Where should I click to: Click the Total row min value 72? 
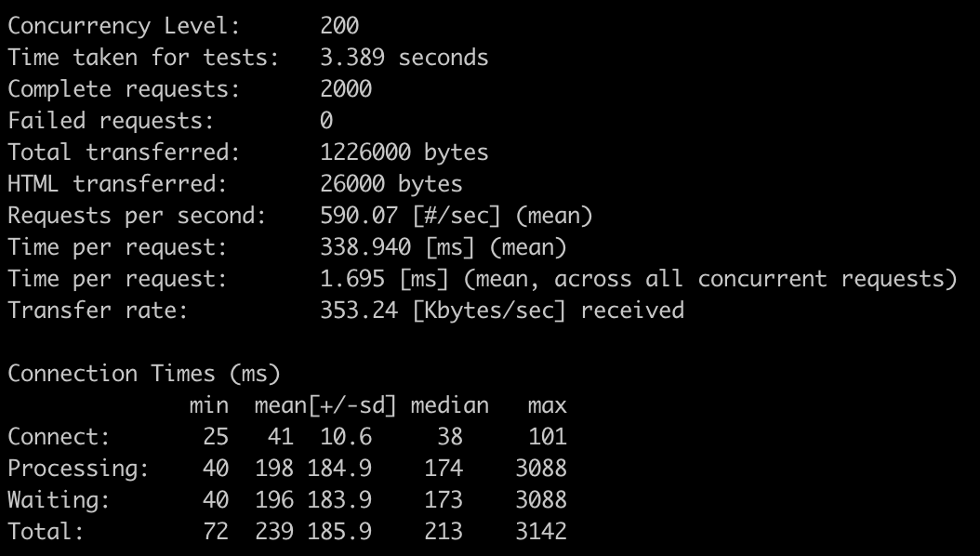tap(216, 532)
